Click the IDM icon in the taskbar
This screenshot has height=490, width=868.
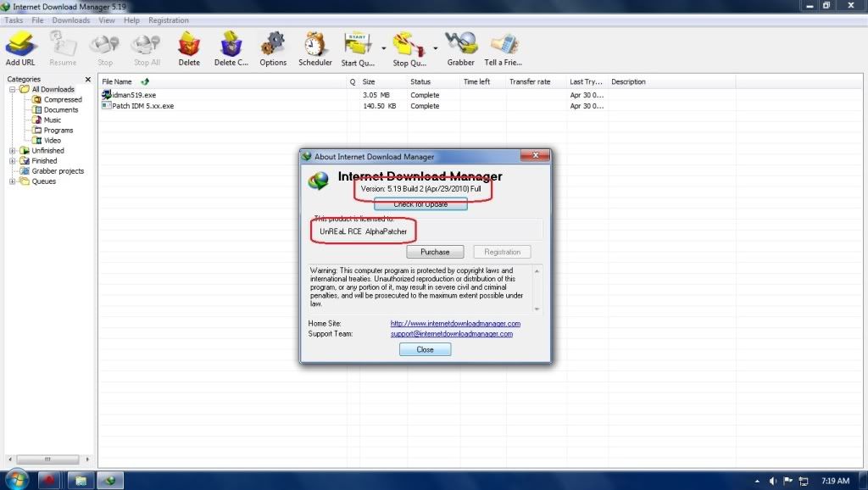pyautogui.click(x=110, y=480)
